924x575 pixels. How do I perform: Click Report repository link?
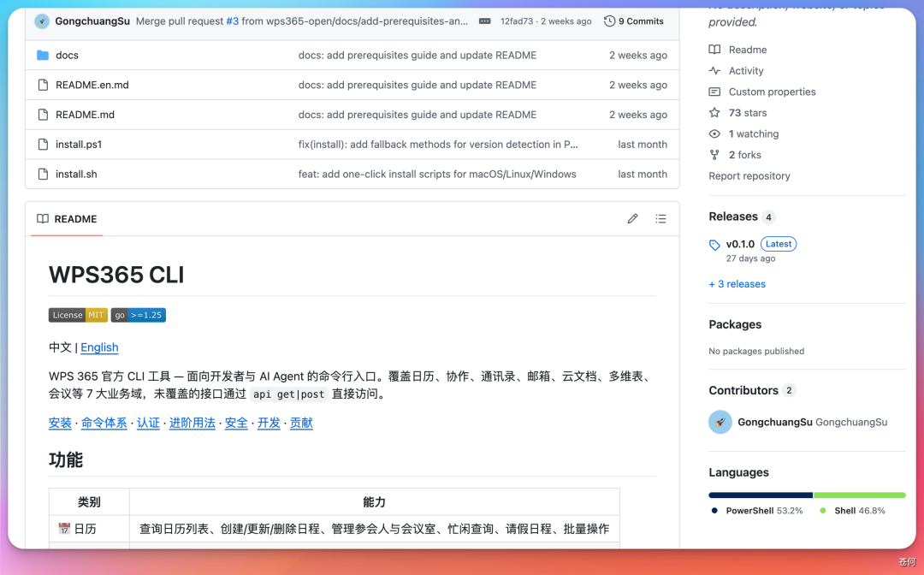pos(749,176)
